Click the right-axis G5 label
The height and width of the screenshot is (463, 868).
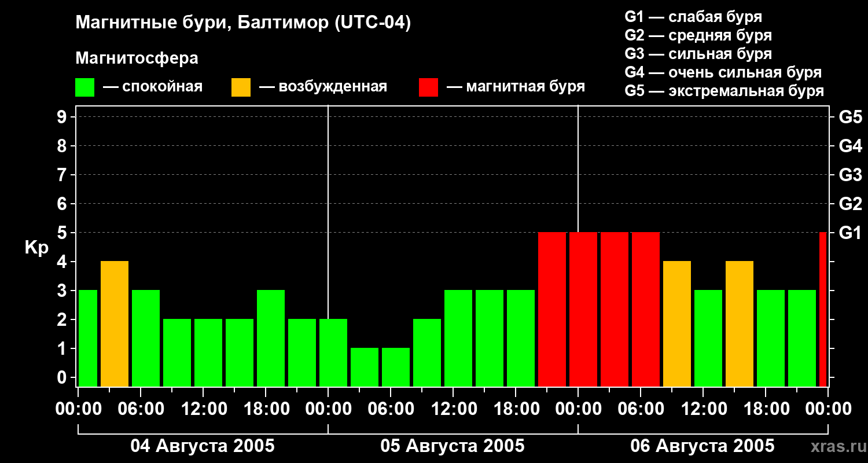[851, 117]
